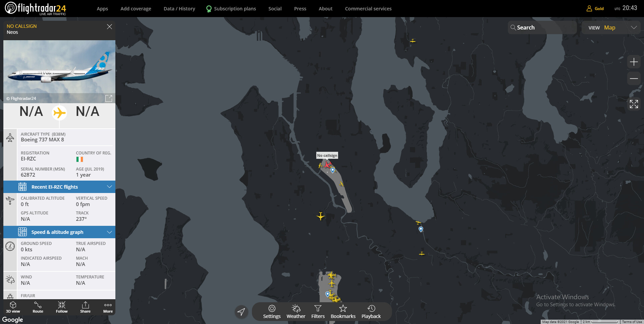The image size is (644, 324).
Task: Click the Boeing 737 MAX aircraft photo
Action: [x=59, y=71]
